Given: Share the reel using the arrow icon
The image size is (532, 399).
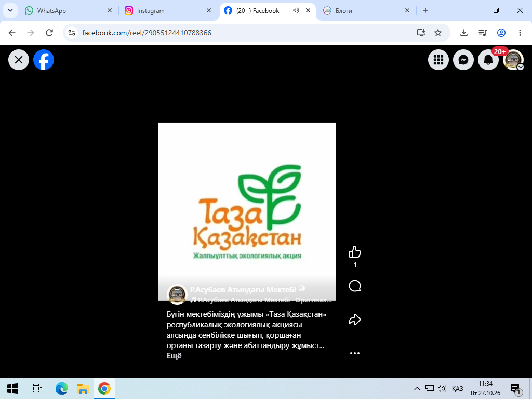Looking at the screenshot, I should tap(354, 320).
